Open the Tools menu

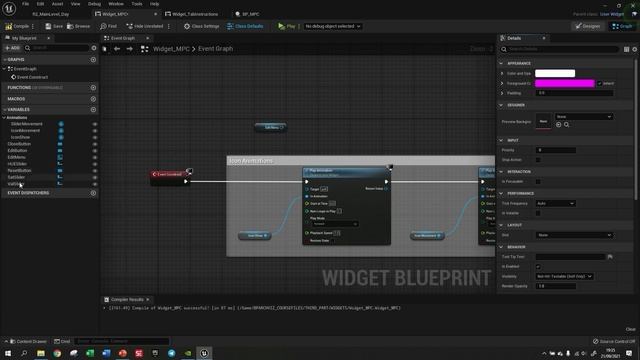point(137,4)
